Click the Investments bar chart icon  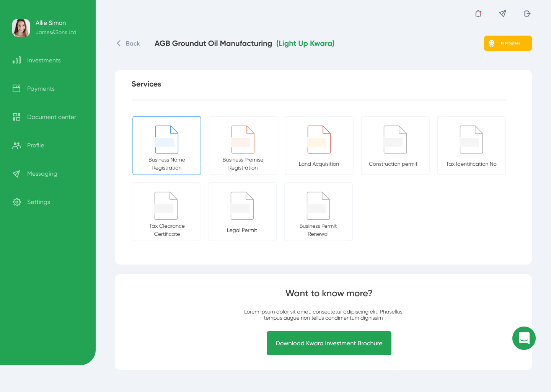click(16, 60)
